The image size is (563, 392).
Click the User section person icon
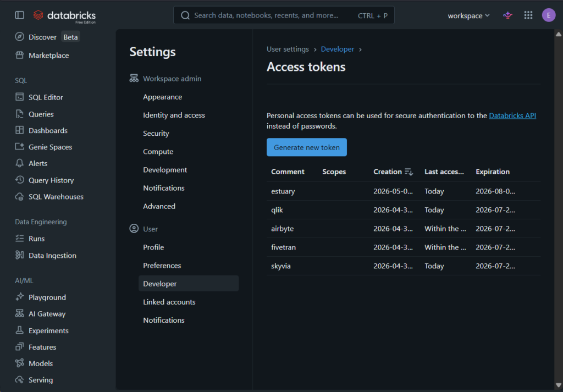tap(134, 229)
